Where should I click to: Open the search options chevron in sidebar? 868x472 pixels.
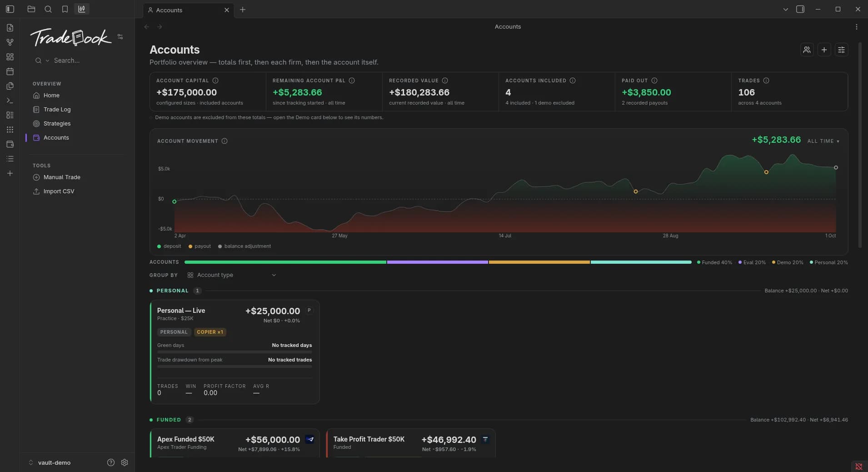[x=47, y=60]
